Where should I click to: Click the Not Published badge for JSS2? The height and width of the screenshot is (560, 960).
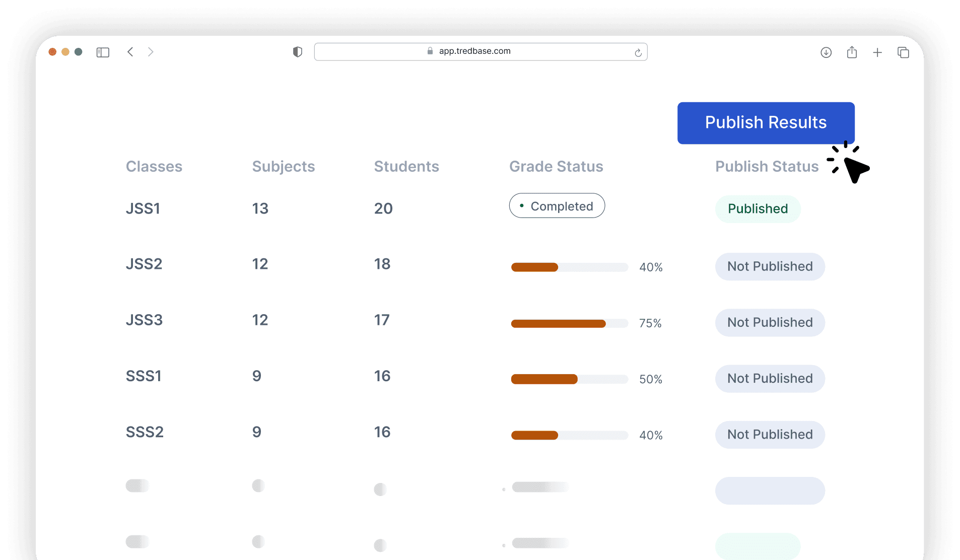[x=770, y=266]
